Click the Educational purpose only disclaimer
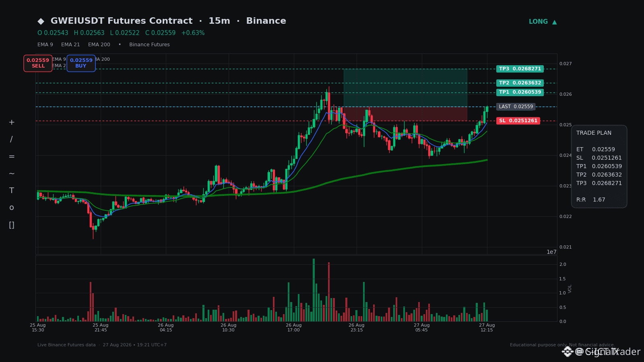The image size is (644, 362). tap(562, 345)
